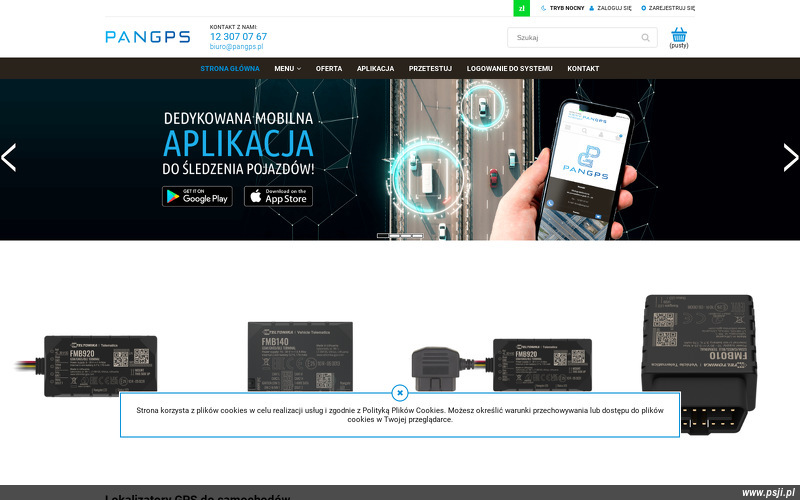Expand the Menu dropdown
Viewport: 800px width, 500px height.
coord(287,68)
